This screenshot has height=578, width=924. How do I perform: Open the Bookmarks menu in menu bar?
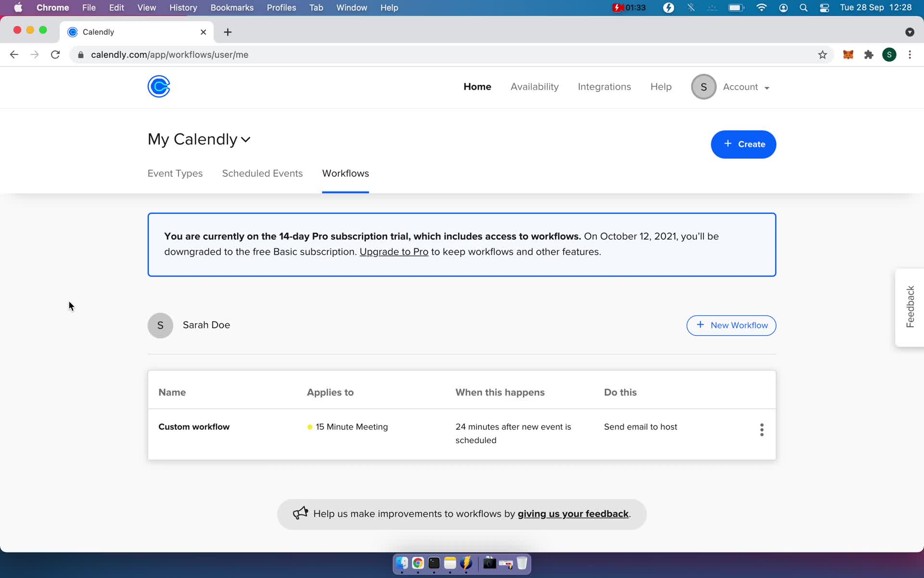coord(232,8)
